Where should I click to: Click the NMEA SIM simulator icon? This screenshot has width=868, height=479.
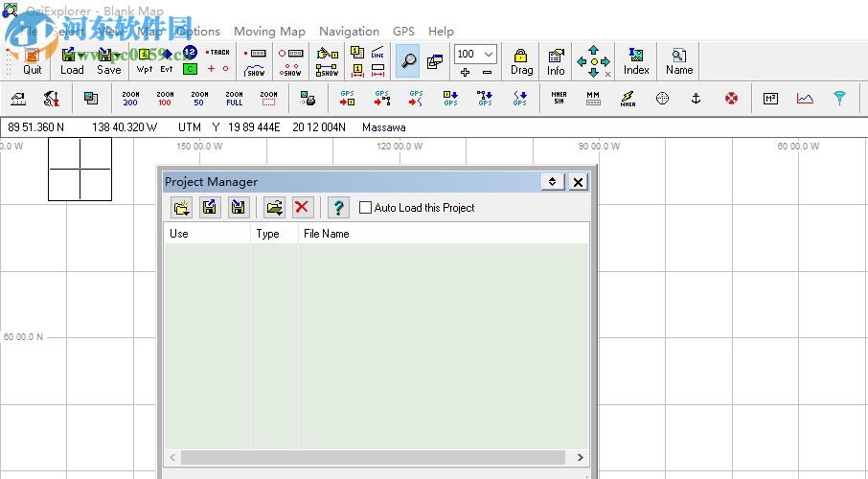[x=559, y=98]
